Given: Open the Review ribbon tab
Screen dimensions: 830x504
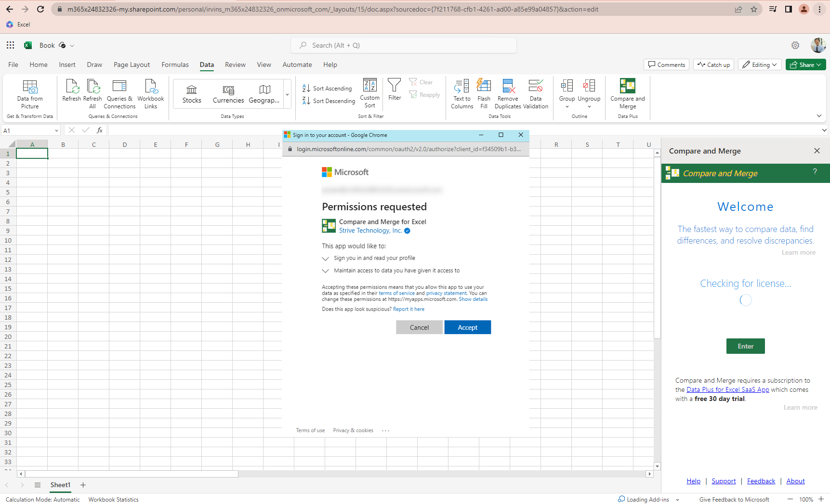Looking at the screenshot, I should pyautogui.click(x=235, y=65).
